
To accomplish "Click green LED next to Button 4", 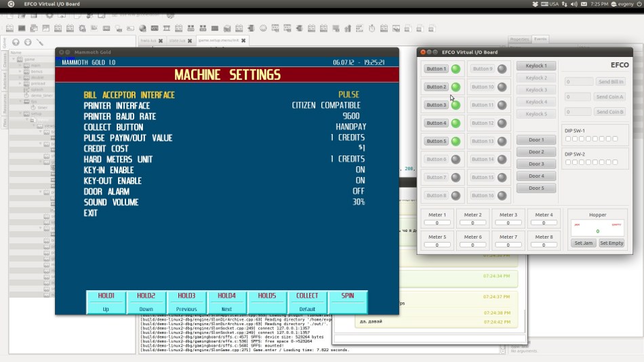I will (456, 123).
